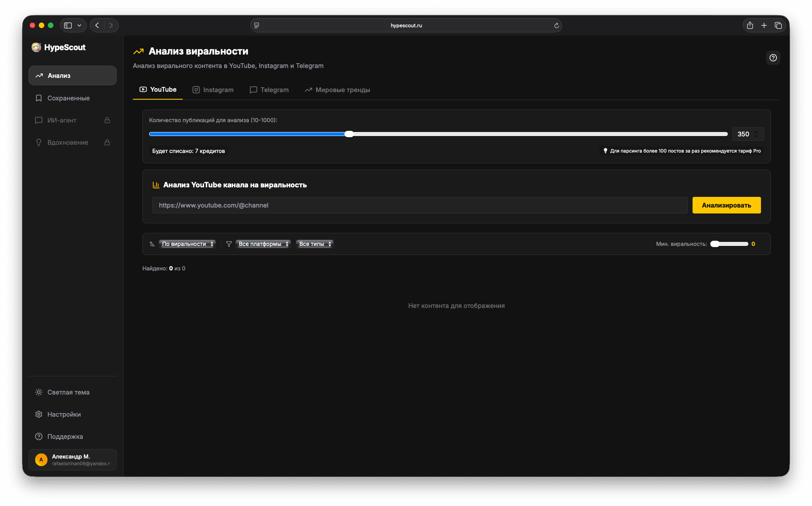Click the page settings icon in the address bar

coord(257,25)
